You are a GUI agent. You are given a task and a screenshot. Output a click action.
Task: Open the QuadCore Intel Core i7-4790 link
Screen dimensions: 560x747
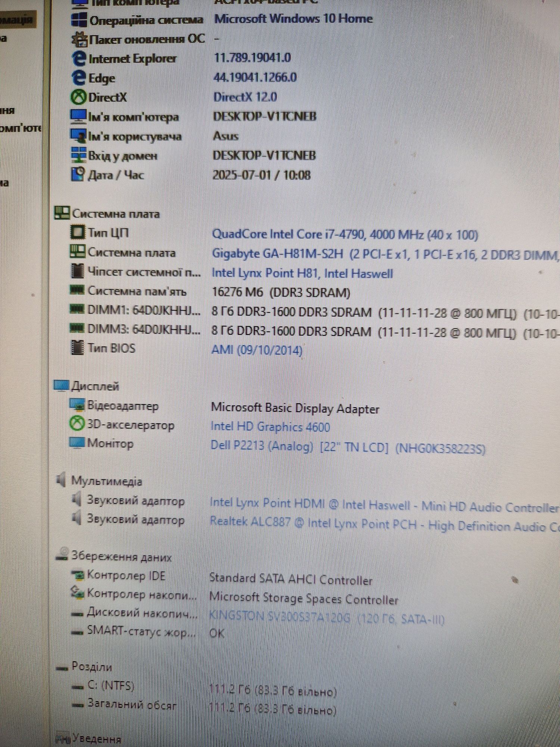[345, 235]
